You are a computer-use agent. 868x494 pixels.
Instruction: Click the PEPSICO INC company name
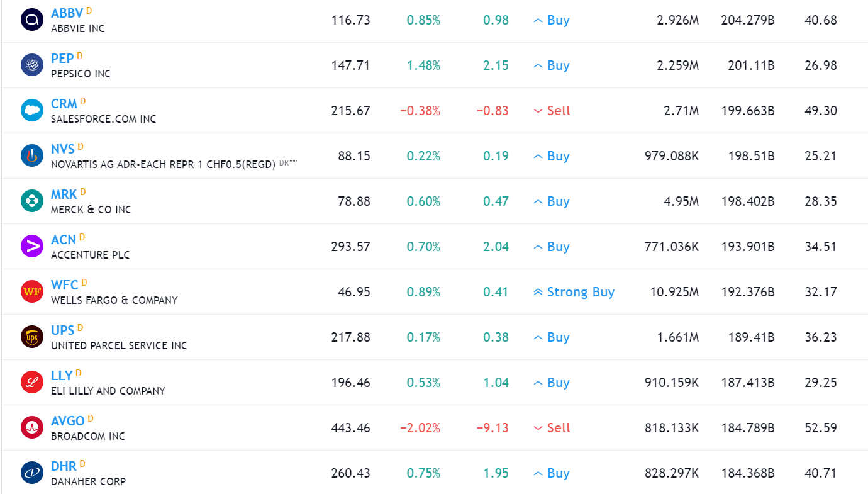[81, 74]
